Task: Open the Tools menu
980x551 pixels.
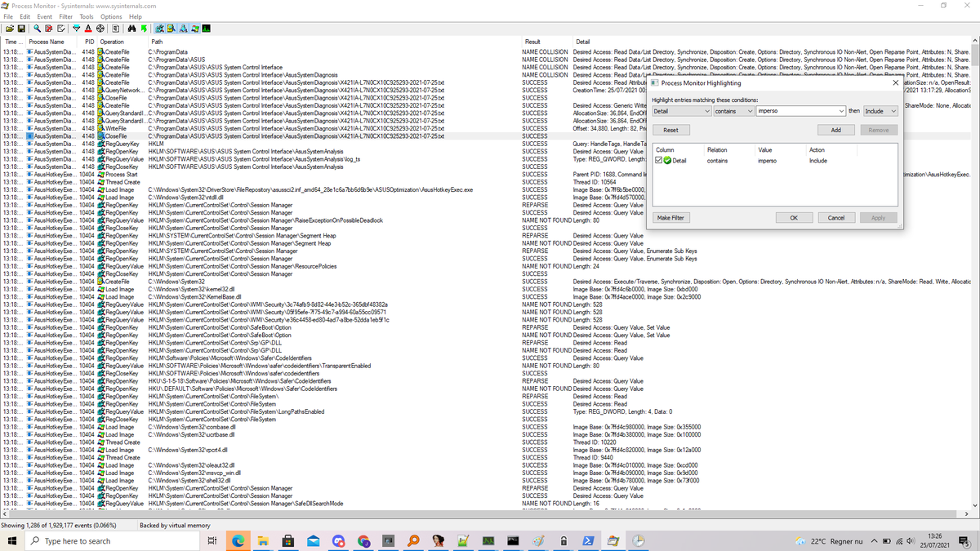Action: [x=87, y=16]
